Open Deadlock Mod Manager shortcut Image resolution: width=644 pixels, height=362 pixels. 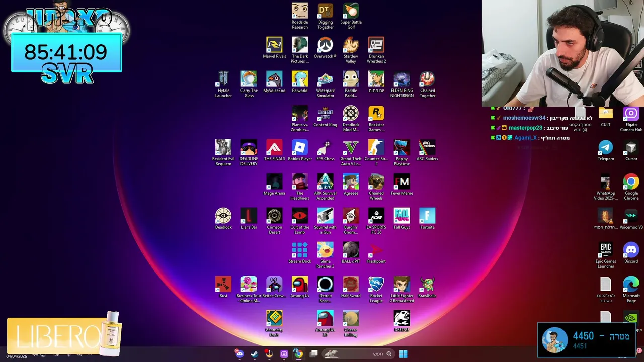tap(351, 119)
